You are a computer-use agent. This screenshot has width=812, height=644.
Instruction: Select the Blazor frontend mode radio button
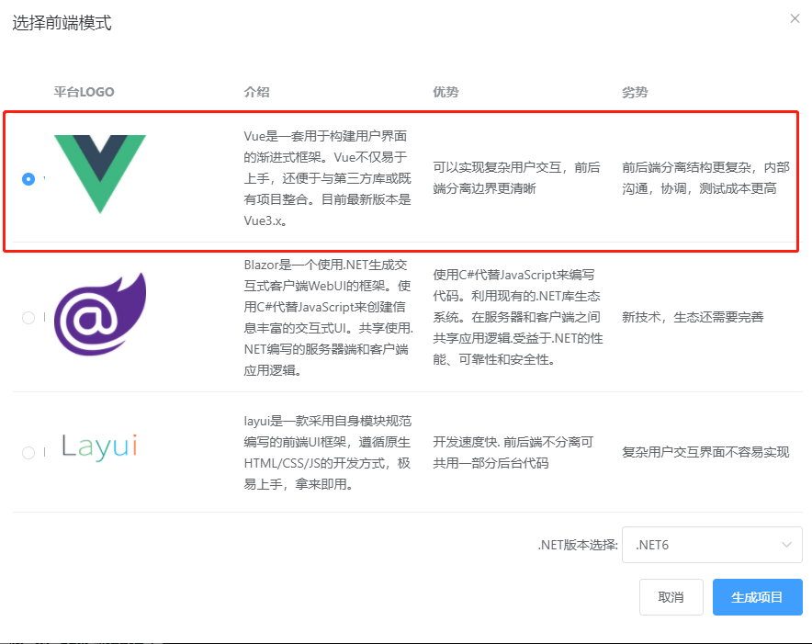pos(28,317)
